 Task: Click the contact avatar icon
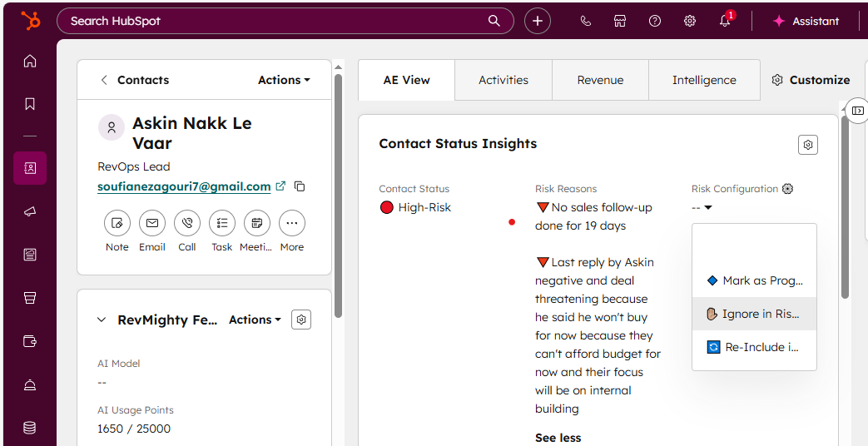pos(112,128)
